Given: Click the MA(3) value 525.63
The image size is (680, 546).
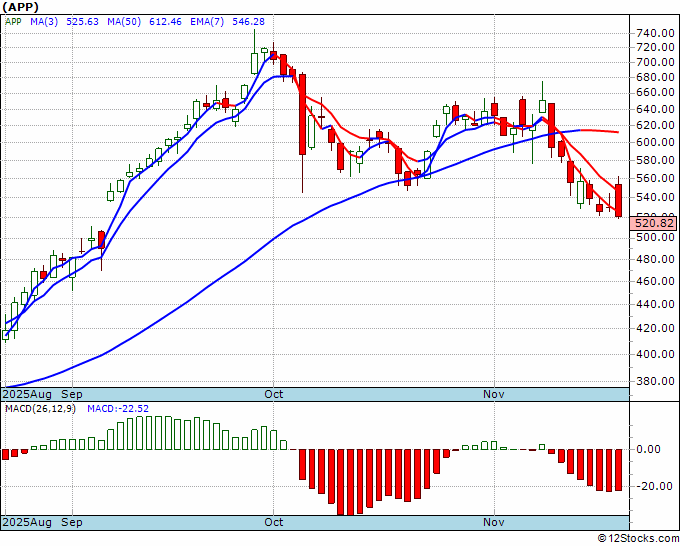Looking at the screenshot, I should [82, 22].
